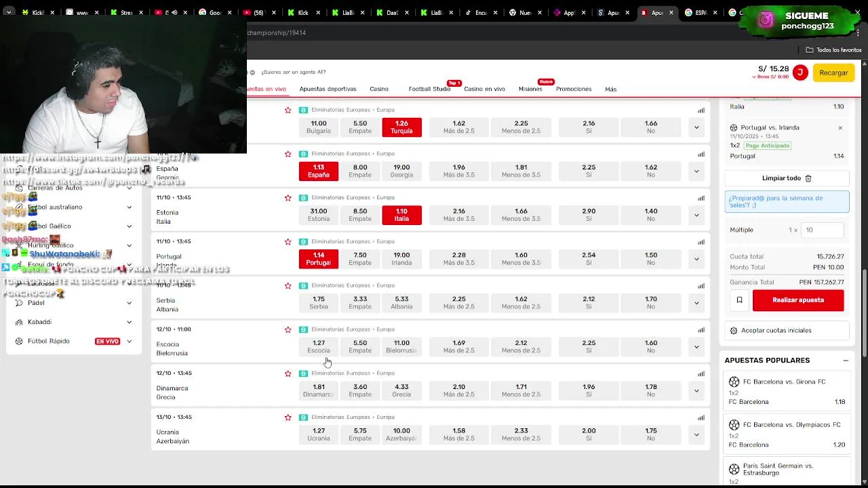Expand the Pádel sidebar category
868x488 pixels.
tap(129, 303)
